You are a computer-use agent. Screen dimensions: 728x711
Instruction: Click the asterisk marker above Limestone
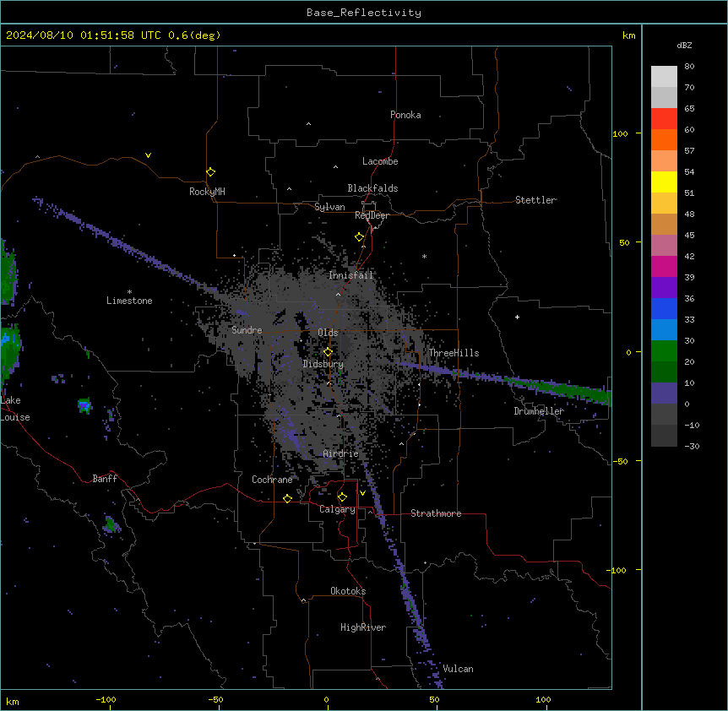(x=129, y=292)
